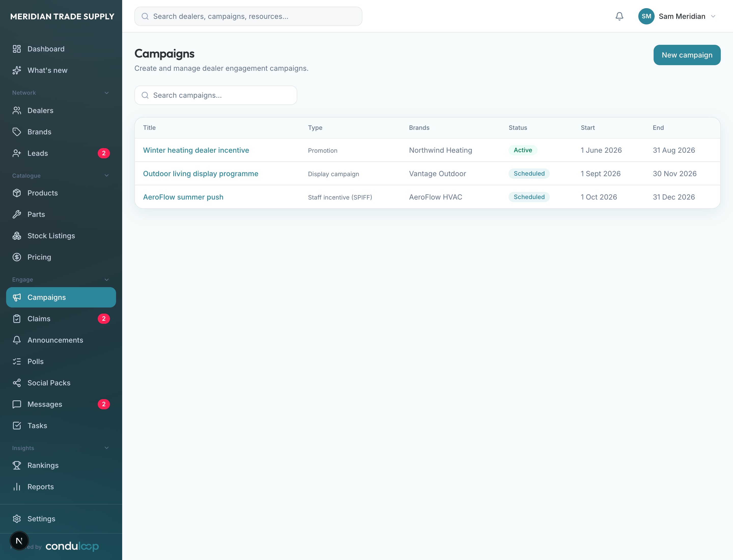
Task: Click the Status column header
Action: click(x=518, y=128)
